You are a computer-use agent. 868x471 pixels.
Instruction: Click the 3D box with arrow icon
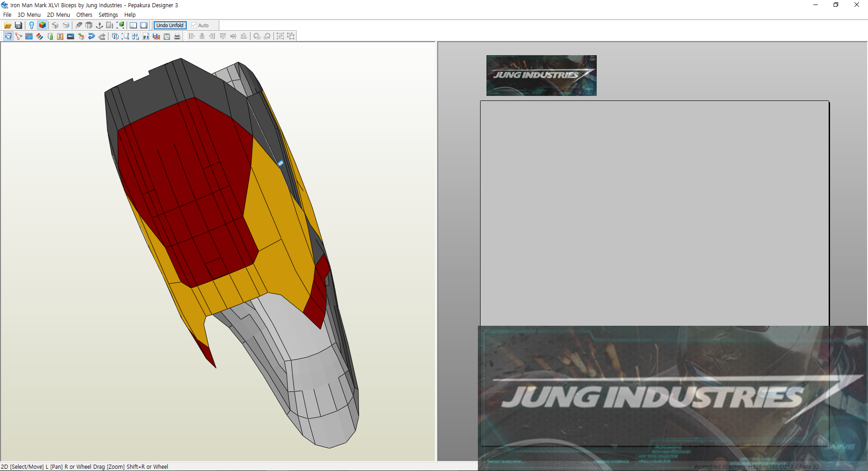[x=81, y=36]
